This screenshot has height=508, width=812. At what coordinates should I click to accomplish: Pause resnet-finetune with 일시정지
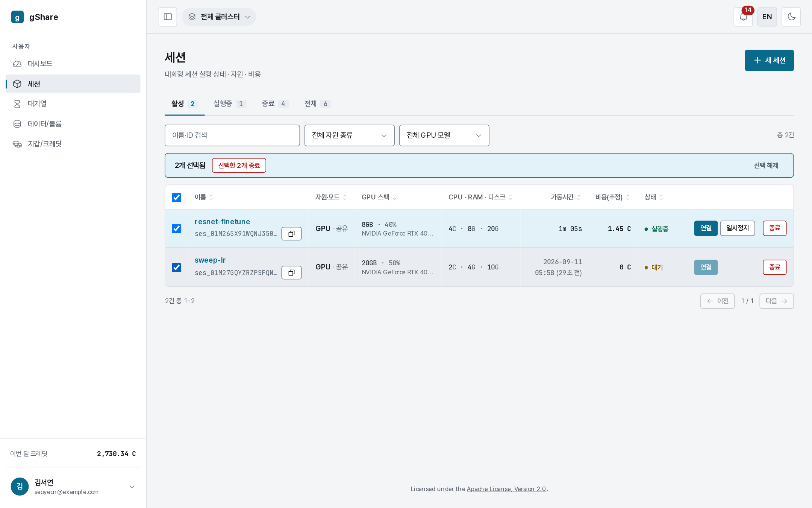(x=737, y=228)
